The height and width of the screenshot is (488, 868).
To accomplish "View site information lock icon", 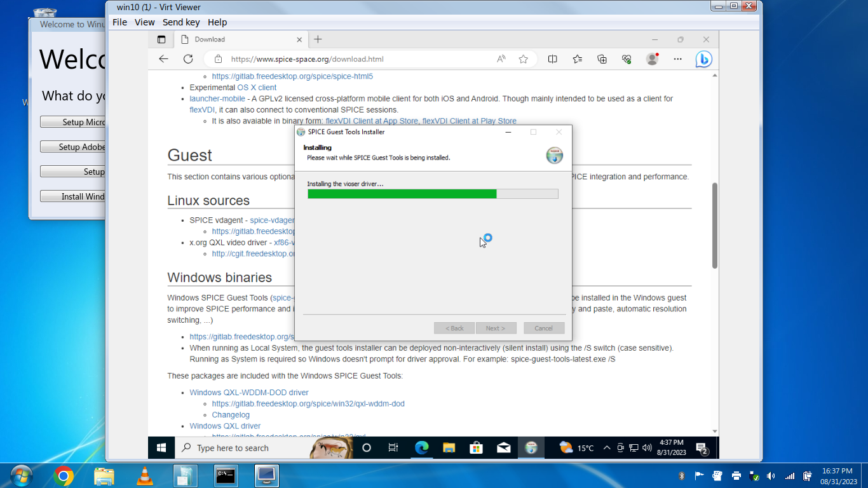I will (x=219, y=59).
